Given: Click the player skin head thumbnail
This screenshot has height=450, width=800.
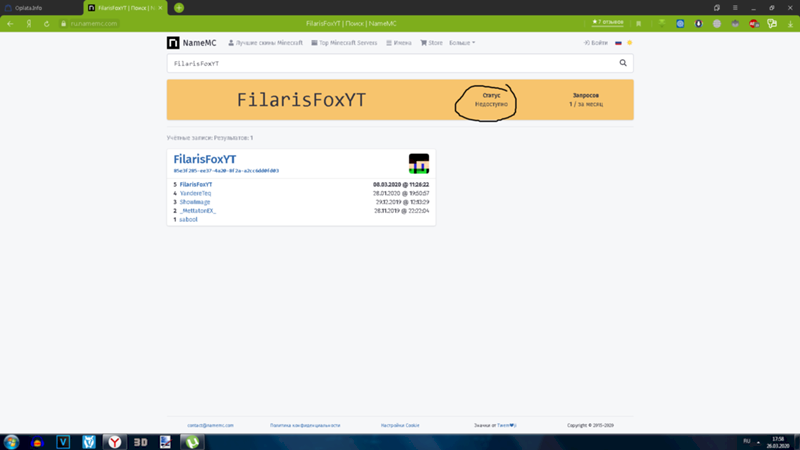Looking at the screenshot, I should (x=419, y=164).
